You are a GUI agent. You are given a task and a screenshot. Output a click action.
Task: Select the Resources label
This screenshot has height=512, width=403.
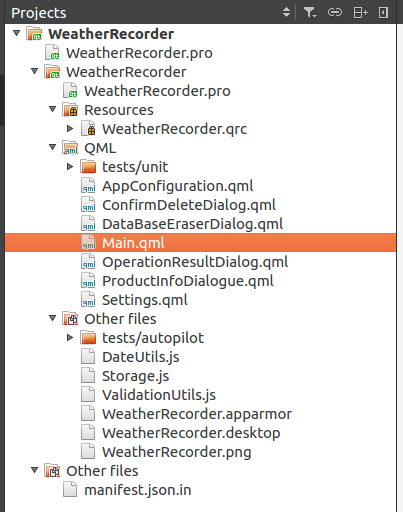119,110
